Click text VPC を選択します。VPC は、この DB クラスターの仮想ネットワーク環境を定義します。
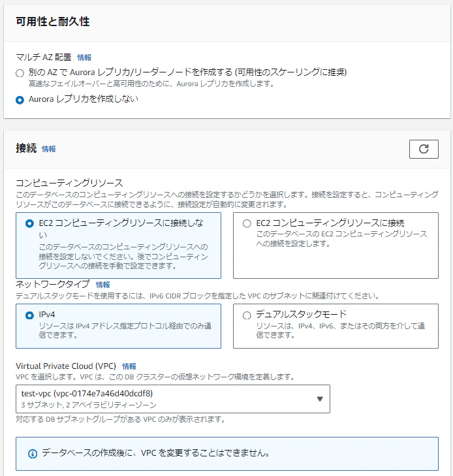This screenshot has width=453, height=476. 155,377
